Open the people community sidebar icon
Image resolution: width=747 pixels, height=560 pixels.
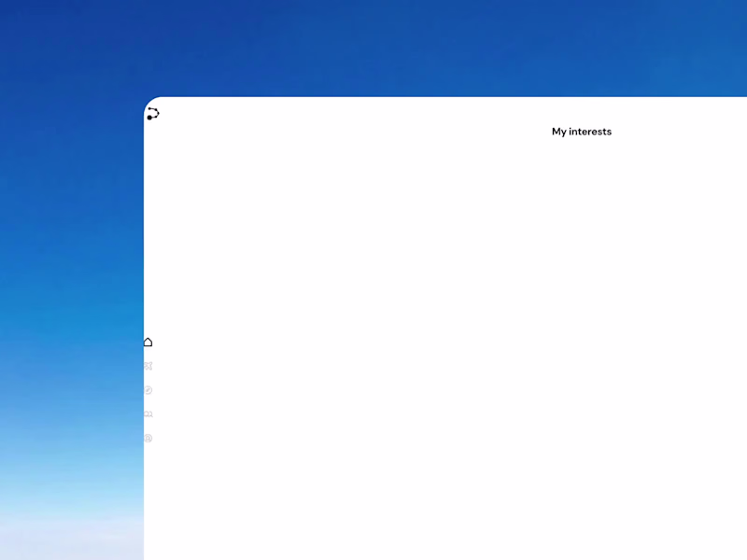(148, 414)
